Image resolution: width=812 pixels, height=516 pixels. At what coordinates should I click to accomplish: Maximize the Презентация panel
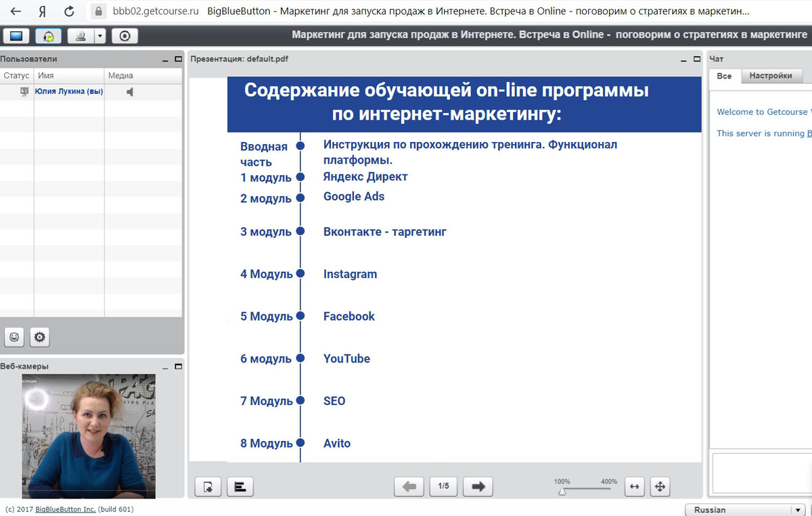tap(697, 60)
